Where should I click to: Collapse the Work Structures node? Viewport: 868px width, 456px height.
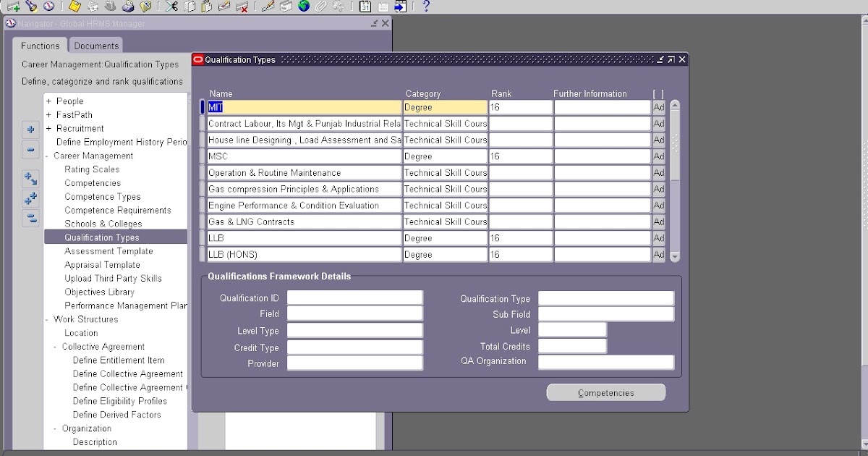tap(48, 320)
